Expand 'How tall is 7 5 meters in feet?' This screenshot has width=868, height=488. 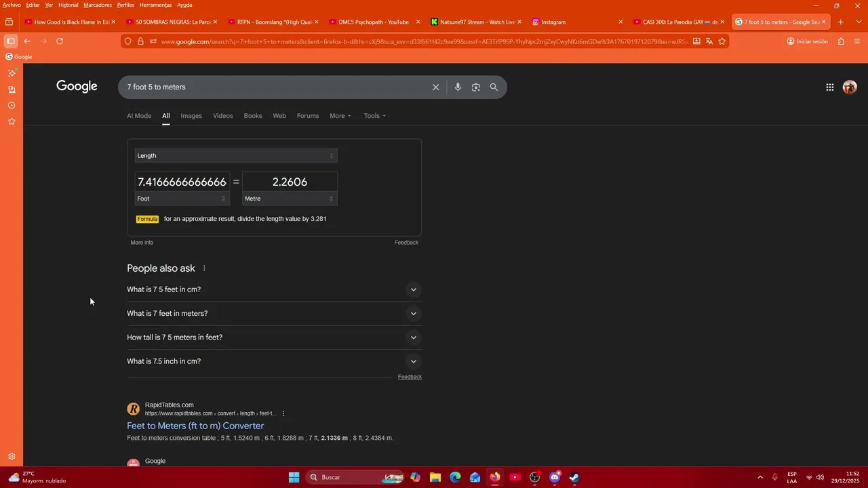[x=274, y=338]
